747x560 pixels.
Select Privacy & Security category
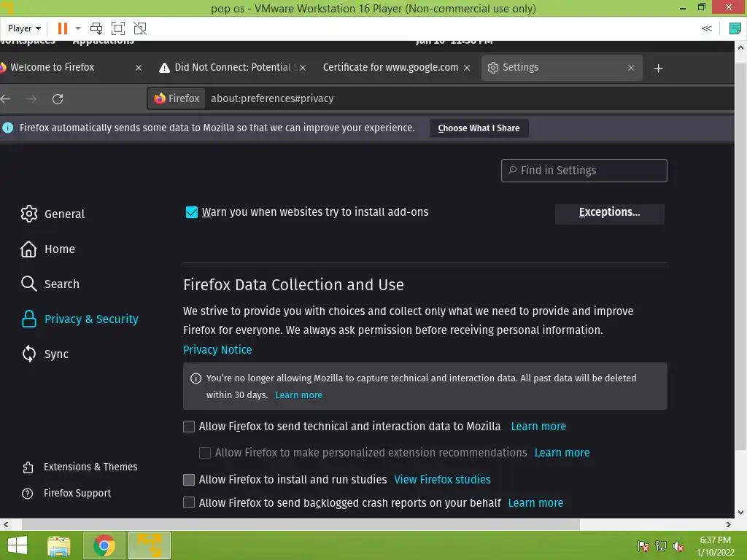[x=80, y=319]
